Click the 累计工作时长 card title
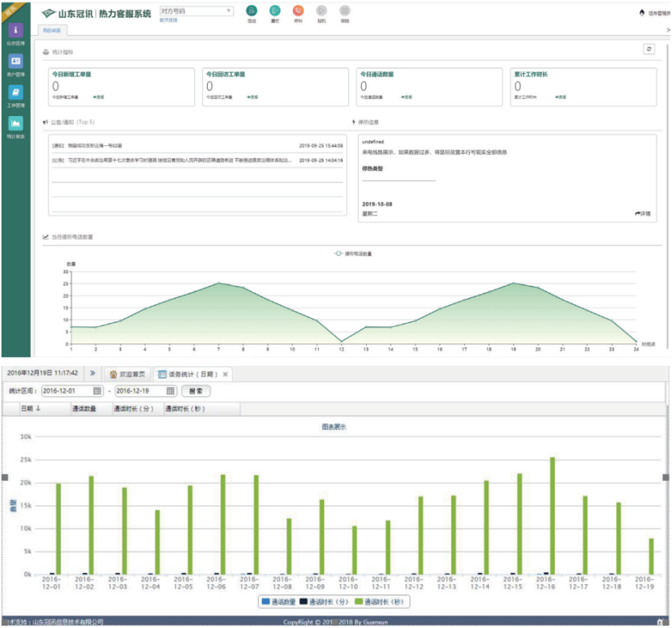Viewport: 672px width, 628px height. [531, 75]
